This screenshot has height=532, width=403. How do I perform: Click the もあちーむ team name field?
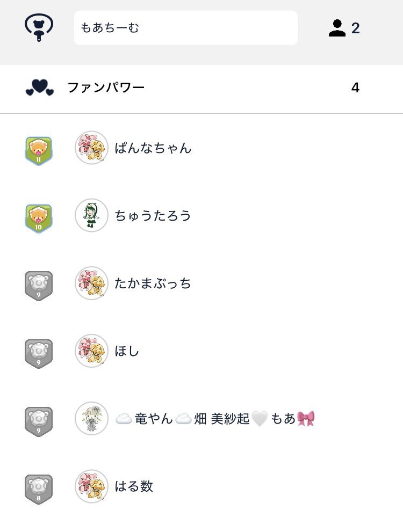(x=186, y=28)
